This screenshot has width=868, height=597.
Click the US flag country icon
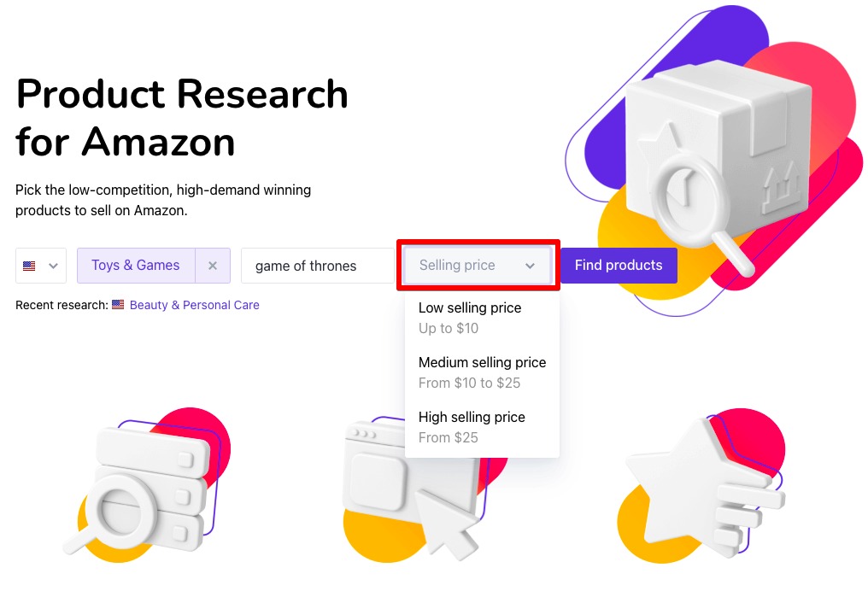coord(29,266)
